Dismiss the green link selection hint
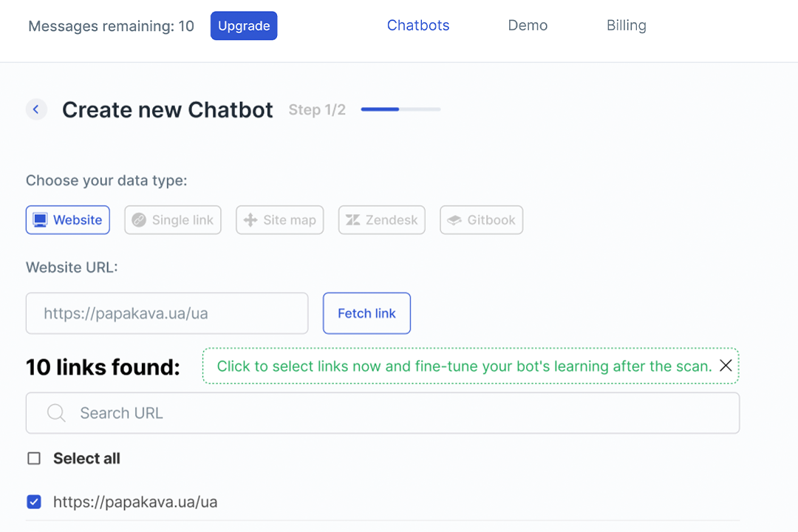The image size is (798, 532). (726, 366)
